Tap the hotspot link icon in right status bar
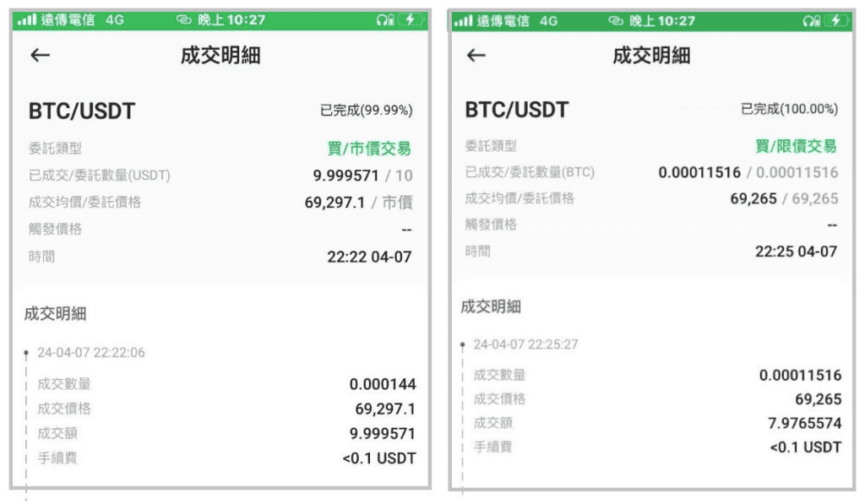Image resolution: width=865 pixels, height=504 pixels. coord(616,20)
